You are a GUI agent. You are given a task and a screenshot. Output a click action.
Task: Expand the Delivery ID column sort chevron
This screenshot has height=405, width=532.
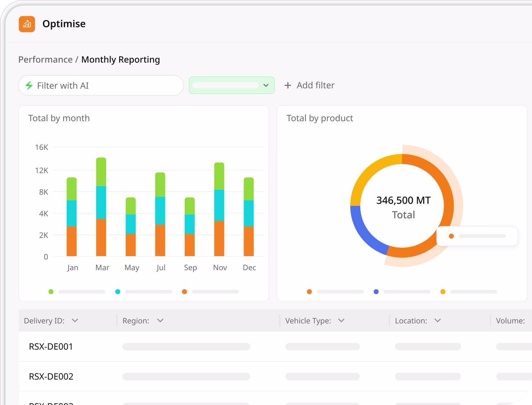tap(75, 320)
